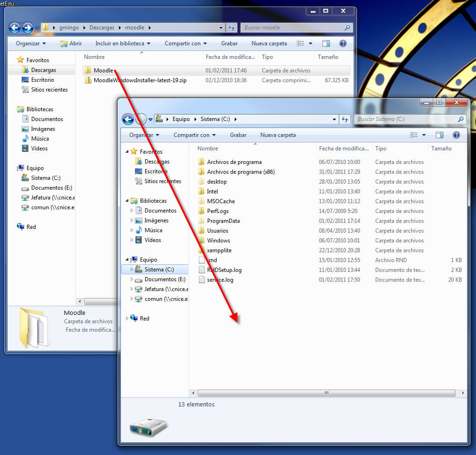Select Escritorio under Favoritos in moodle window

[42, 80]
